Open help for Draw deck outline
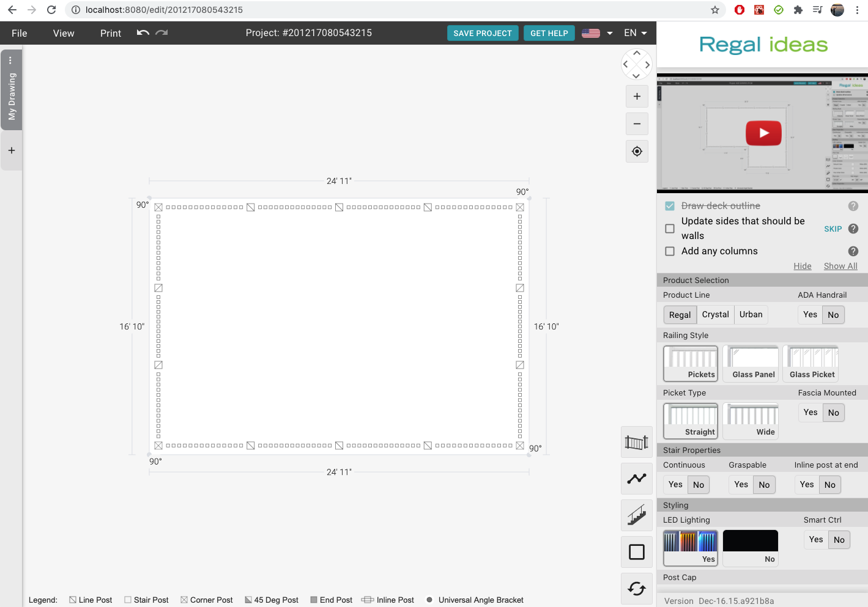 tap(853, 206)
